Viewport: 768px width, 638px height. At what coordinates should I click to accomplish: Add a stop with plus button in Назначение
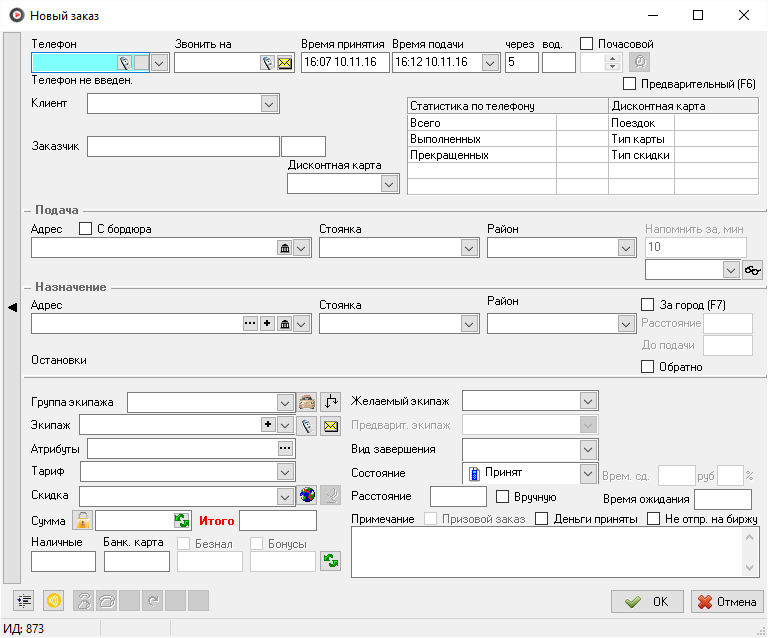267,323
